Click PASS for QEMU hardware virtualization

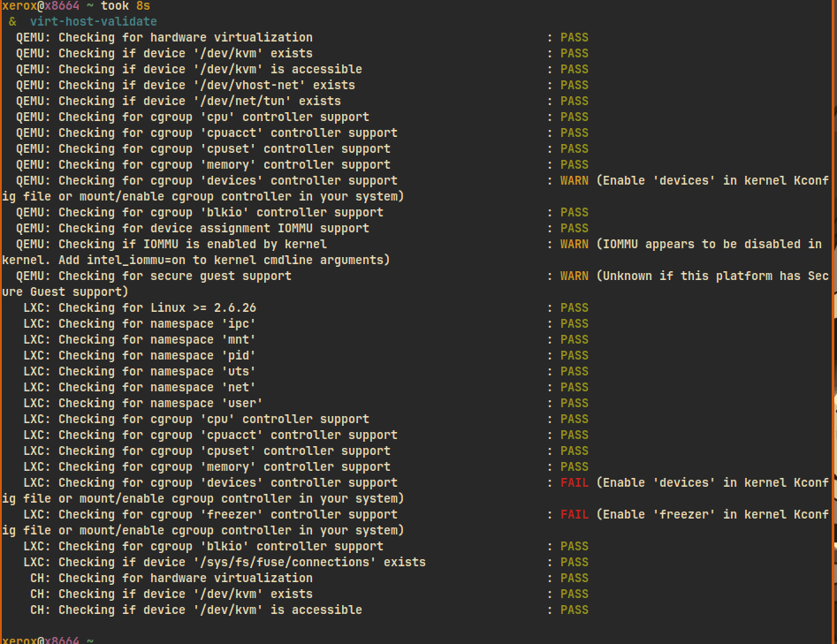point(574,37)
